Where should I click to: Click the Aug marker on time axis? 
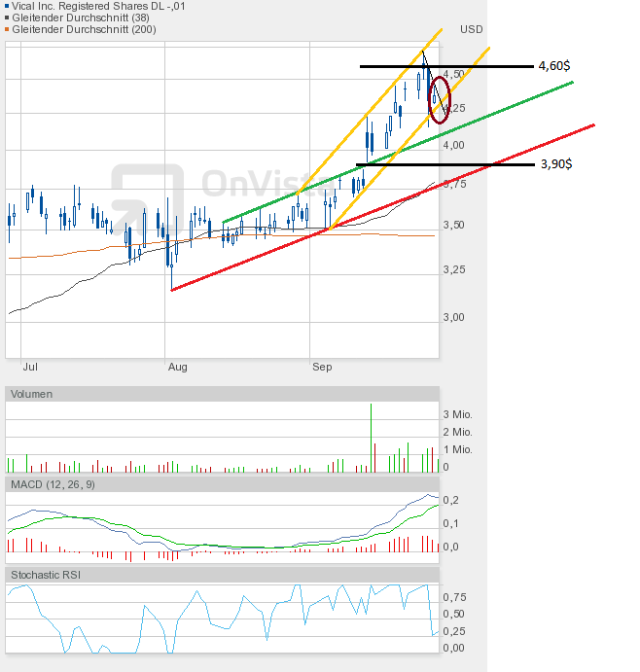tap(177, 367)
